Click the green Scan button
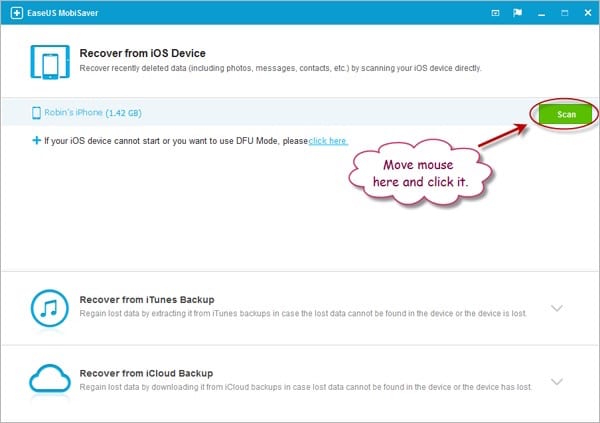The height and width of the screenshot is (423, 600). pos(565,114)
